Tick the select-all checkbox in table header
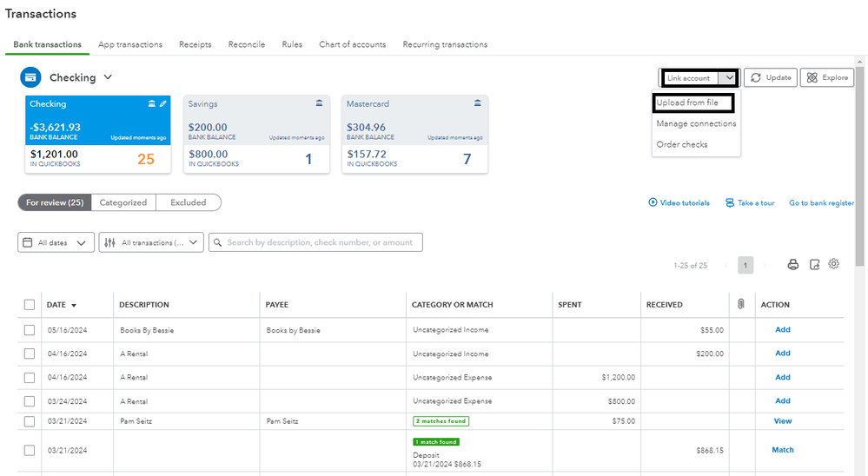 (30, 305)
